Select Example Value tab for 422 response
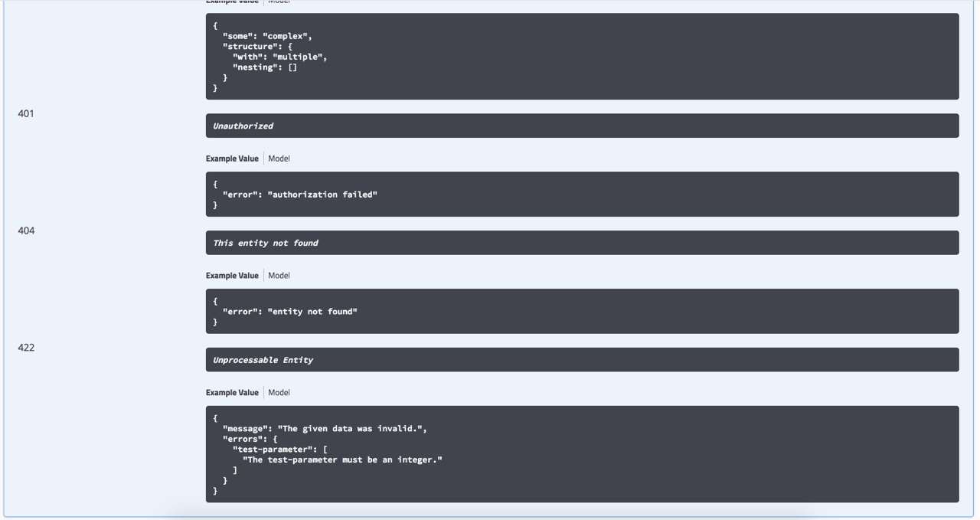The height and width of the screenshot is (520, 980). (232, 393)
